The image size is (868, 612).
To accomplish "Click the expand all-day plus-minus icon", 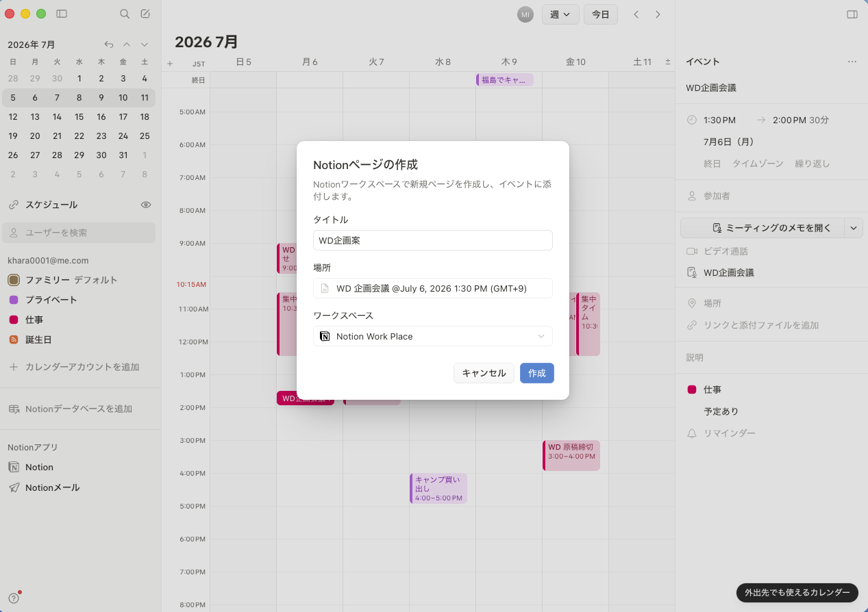I will [668, 62].
